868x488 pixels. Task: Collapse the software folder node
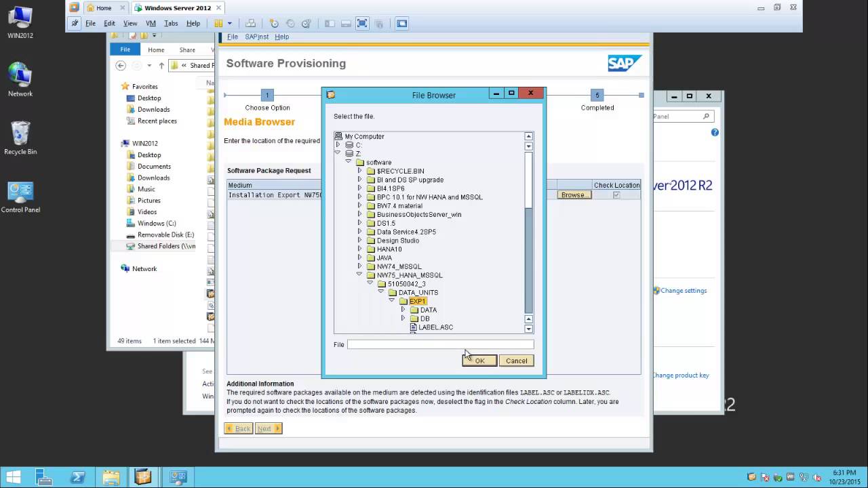pos(349,162)
